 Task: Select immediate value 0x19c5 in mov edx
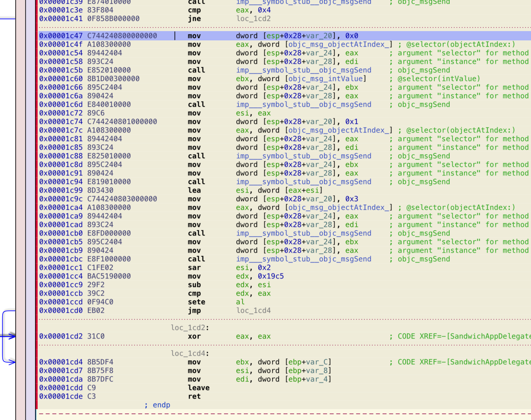tap(271, 276)
